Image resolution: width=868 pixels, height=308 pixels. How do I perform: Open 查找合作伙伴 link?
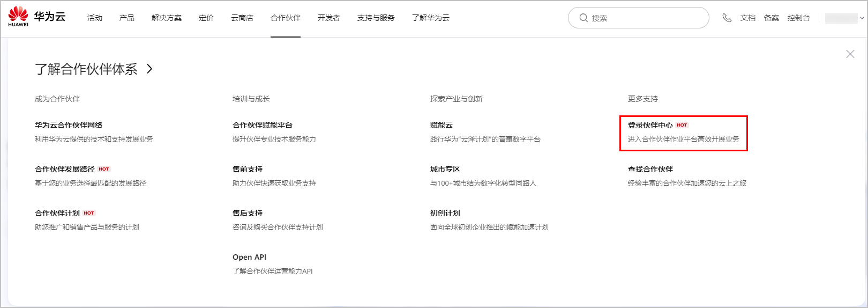[x=650, y=169]
